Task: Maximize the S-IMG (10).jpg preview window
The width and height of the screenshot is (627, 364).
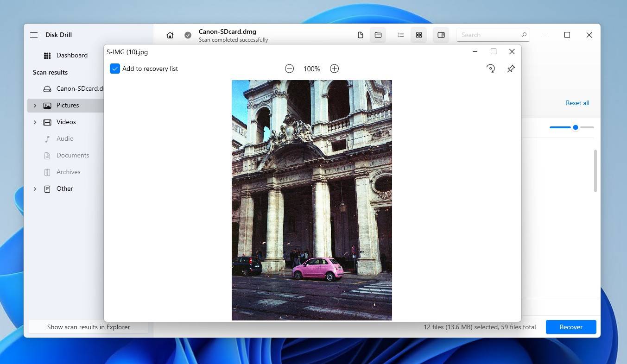Action: coord(494,51)
